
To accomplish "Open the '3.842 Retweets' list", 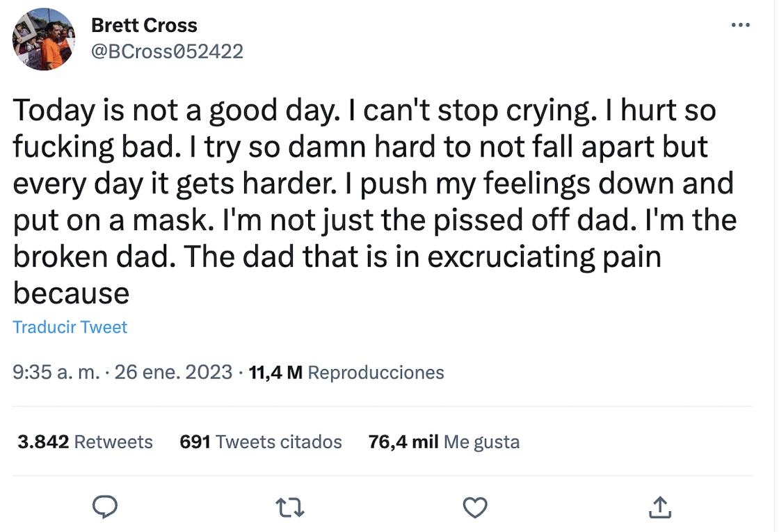I will pos(83,442).
